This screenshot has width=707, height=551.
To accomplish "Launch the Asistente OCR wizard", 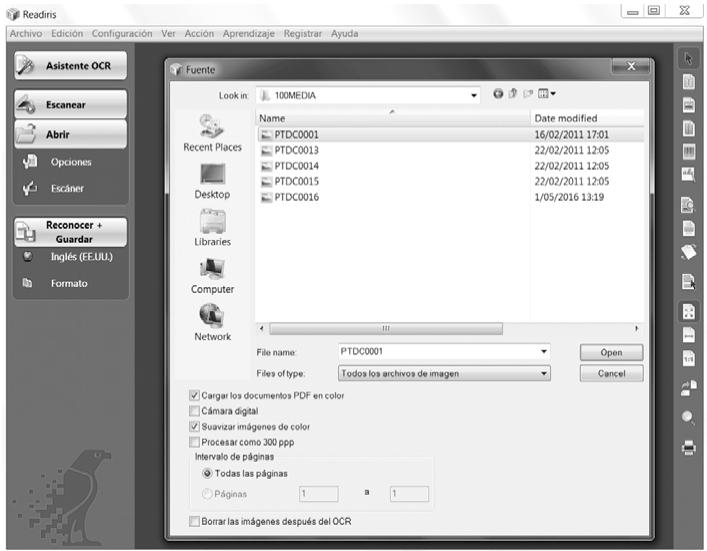I will 71,66.
